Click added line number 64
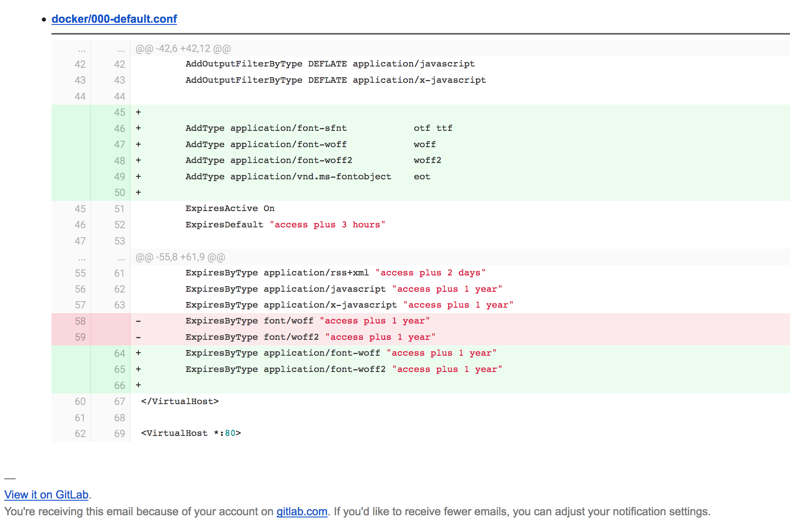Image resolution: width=790 pixels, height=532 pixels. [119, 353]
